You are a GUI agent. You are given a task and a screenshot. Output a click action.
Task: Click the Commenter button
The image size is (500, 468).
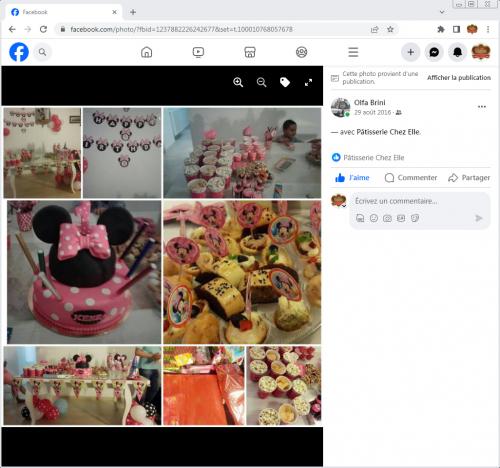click(x=411, y=178)
